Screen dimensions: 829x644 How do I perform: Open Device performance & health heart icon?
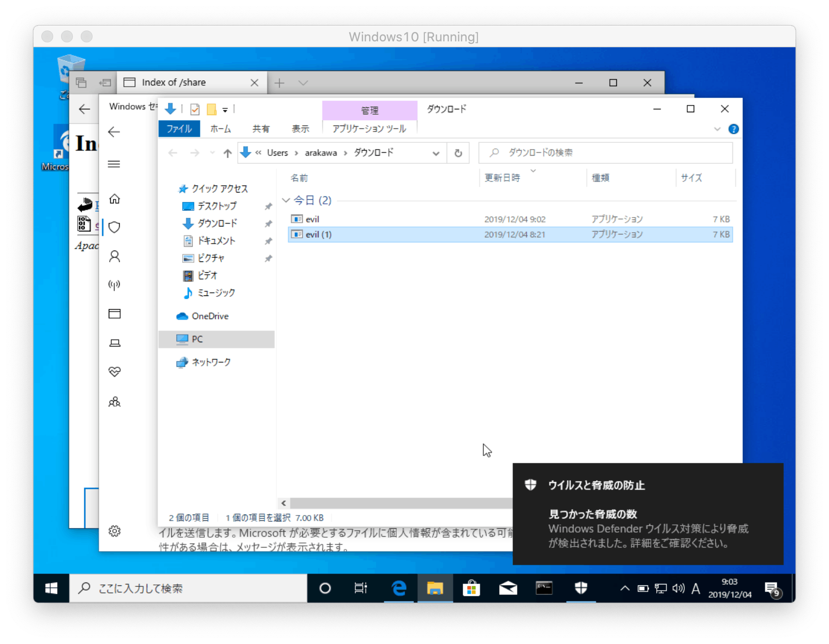point(115,372)
